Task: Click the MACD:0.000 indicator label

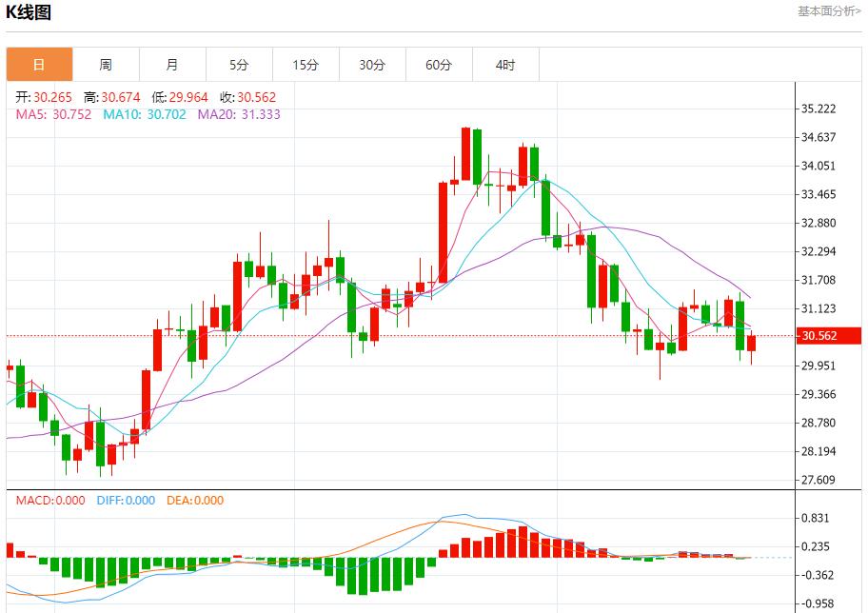Action: pyautogui.click(x=50, y=501)
